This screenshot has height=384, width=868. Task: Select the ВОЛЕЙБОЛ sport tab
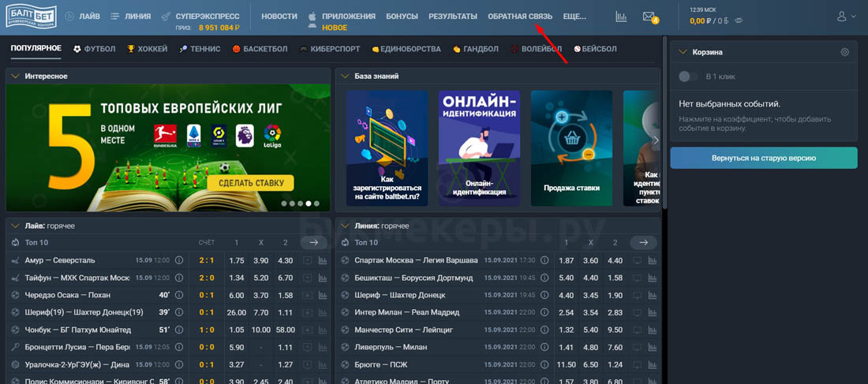(x=536, y=49)
